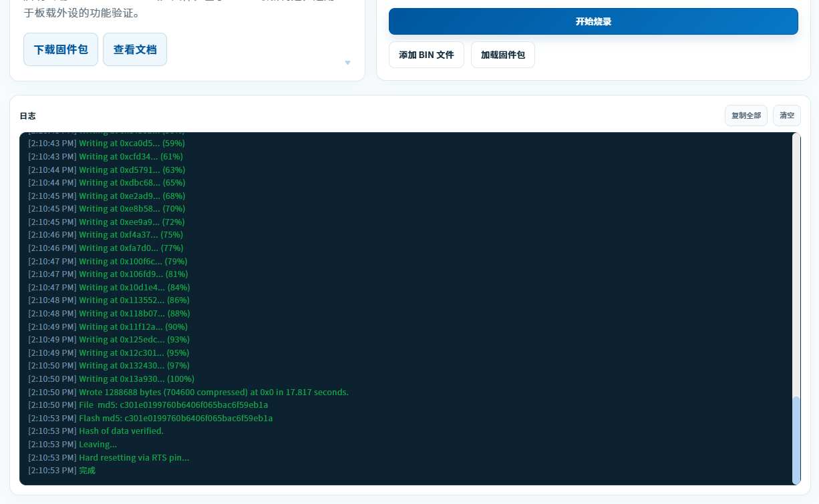Click the 完成 log entry

[x=61, y=471]
